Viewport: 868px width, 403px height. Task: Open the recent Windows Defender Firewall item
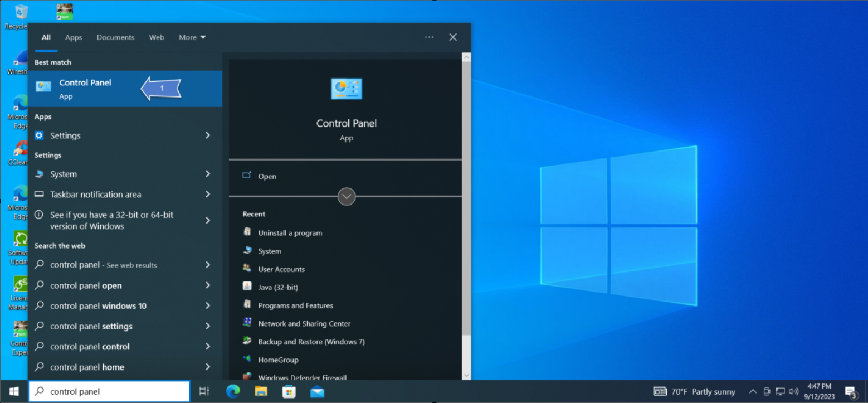[x=303, y=377]
